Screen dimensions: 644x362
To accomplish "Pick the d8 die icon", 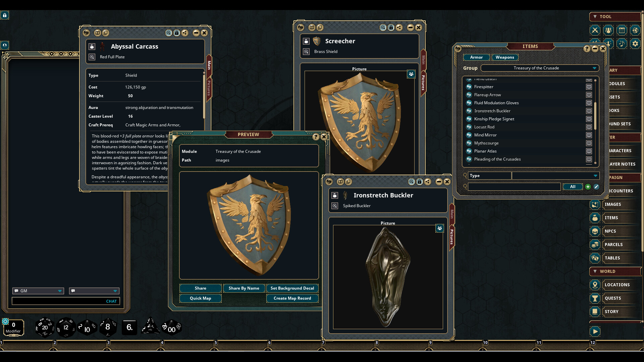I will (x=108, y=327).
